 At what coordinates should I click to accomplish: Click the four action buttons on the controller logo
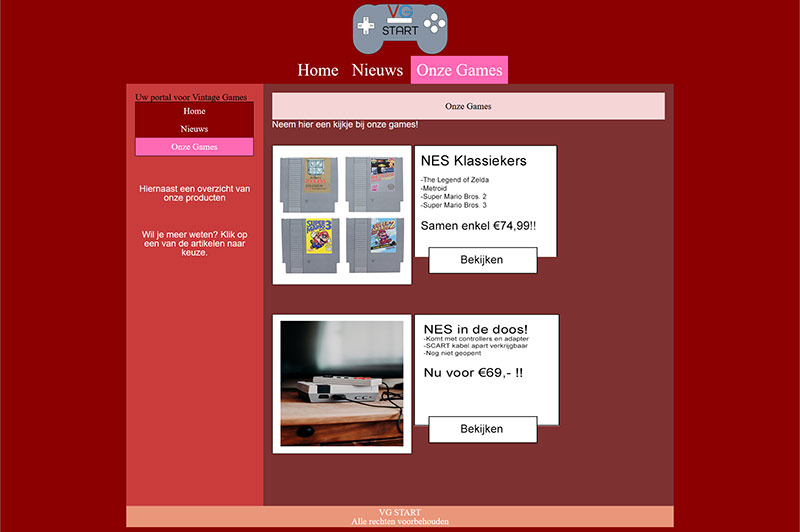tap(434, 23)
